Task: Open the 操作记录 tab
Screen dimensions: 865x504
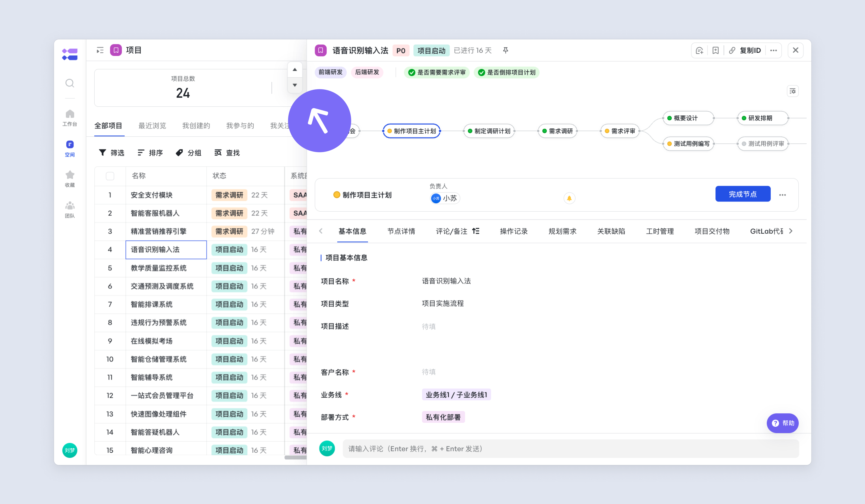Action: pos(514,231)
